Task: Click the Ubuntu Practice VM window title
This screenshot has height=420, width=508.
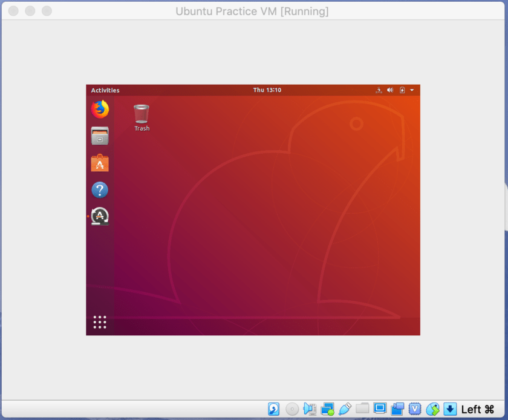Action: point(252,11)
